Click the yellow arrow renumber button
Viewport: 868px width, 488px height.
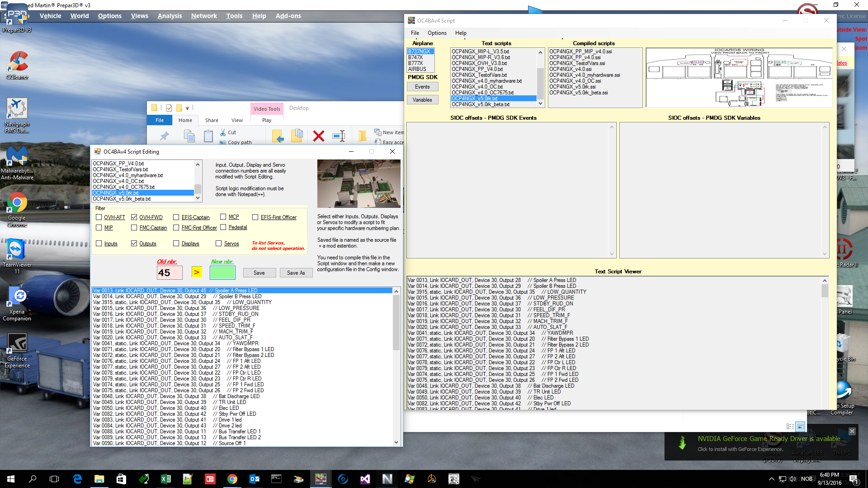coord(196,272)
